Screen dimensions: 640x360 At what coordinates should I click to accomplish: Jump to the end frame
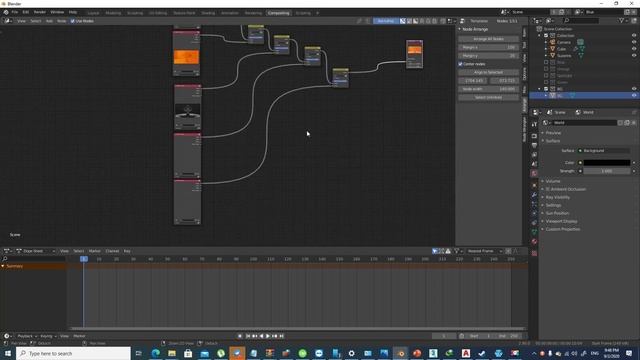(x=282, y=336)
